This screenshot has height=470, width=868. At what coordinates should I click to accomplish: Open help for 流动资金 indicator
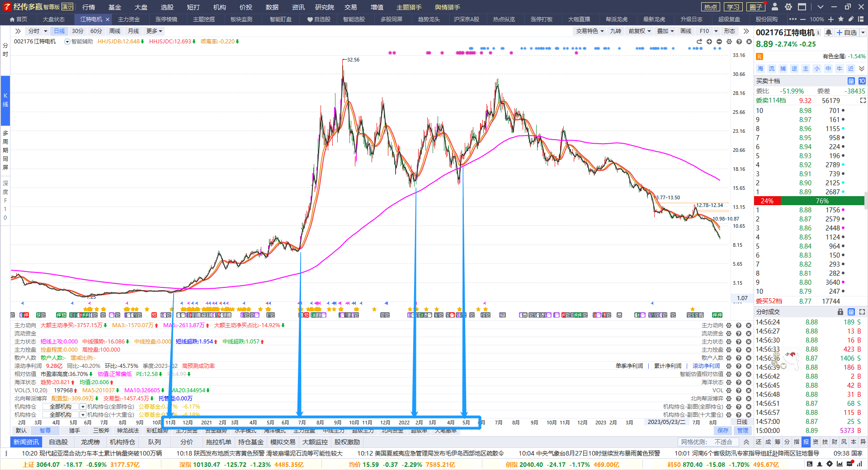[x=739, y=334]
